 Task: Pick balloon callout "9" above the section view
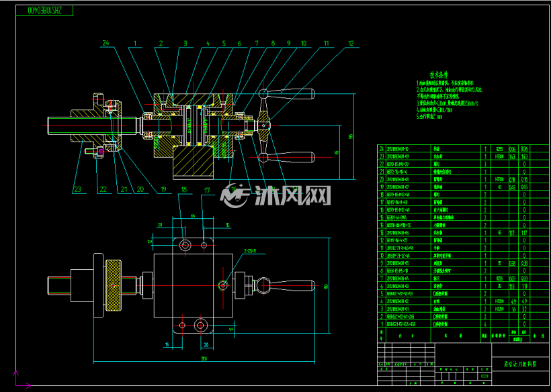click(x=289, y=44)
